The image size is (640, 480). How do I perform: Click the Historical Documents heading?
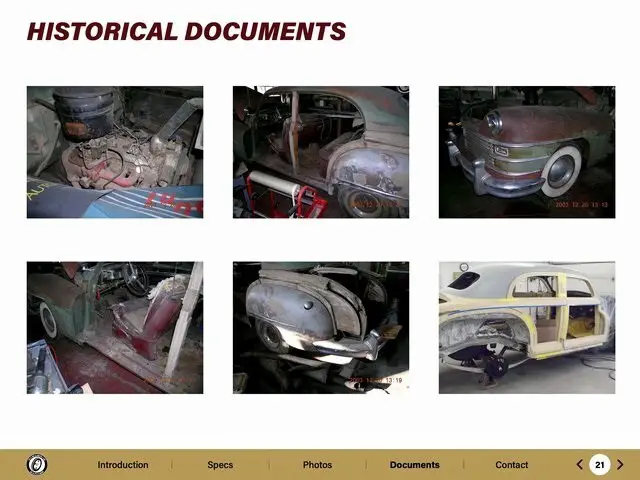[x=186, y=32]
